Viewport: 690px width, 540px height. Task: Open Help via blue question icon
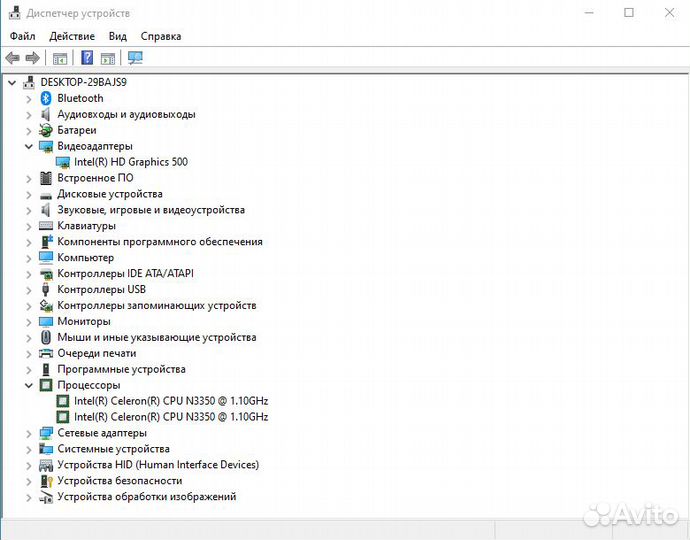point(87,58)
